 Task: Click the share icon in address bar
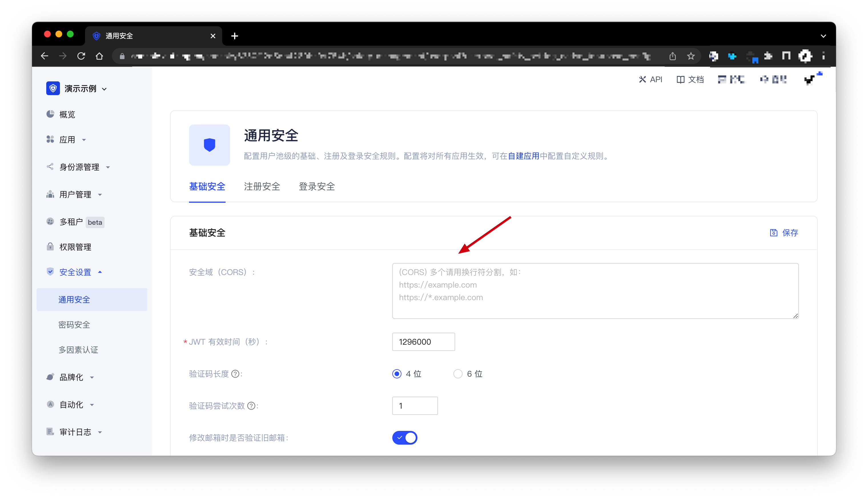click(x=672, y=56)
